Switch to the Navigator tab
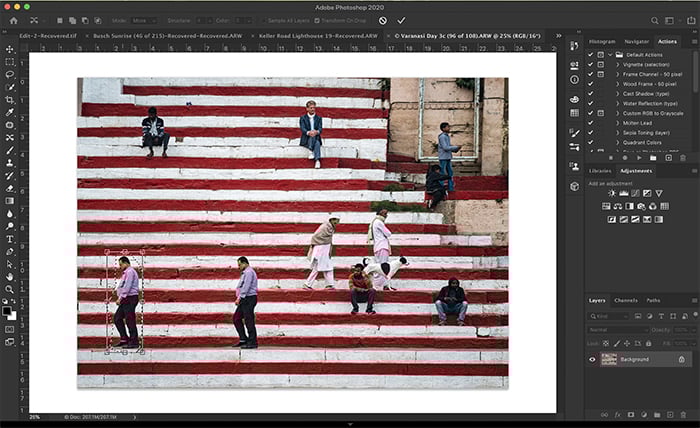Screen dimensions: 700x428 point(636,42)
